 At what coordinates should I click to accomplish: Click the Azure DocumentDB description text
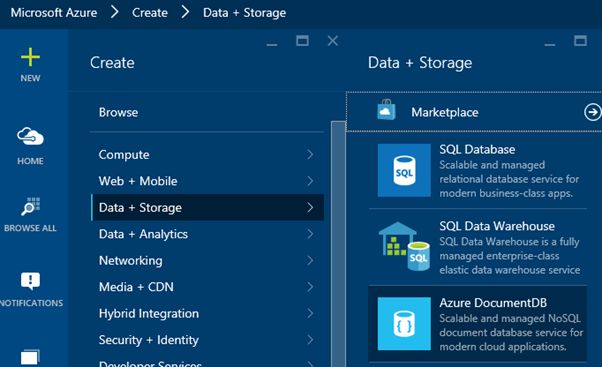pyautogui.click(x=511, y=332)
